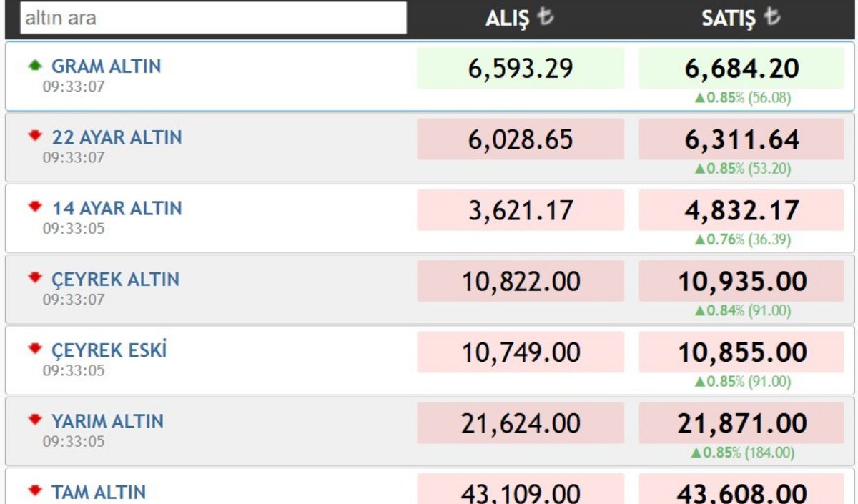This screenshot has width=858, height=504.
Task: Click the red down arrow beside YARIM ALTIN
Action: [34, 420]
